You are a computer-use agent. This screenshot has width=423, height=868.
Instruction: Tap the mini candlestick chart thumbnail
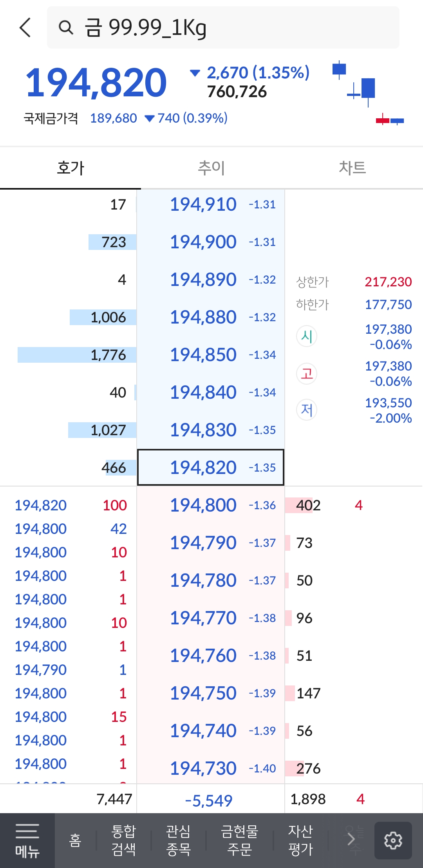pos(368,93)
